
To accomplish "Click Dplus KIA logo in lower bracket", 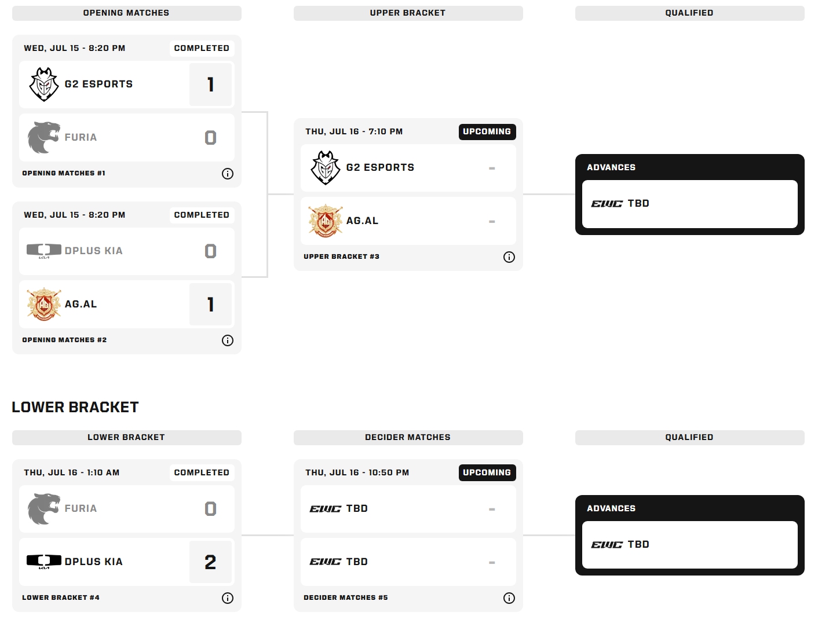I will click(44, 561).
